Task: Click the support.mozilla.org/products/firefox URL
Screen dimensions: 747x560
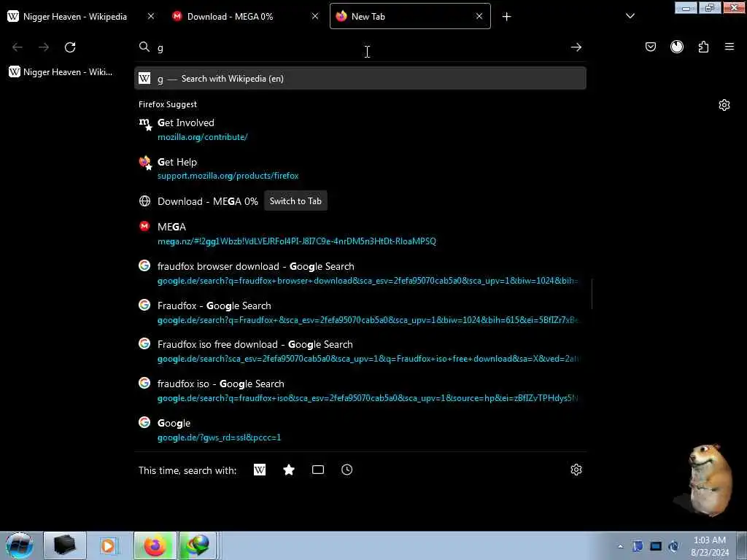Action: [x=228, y=176]
